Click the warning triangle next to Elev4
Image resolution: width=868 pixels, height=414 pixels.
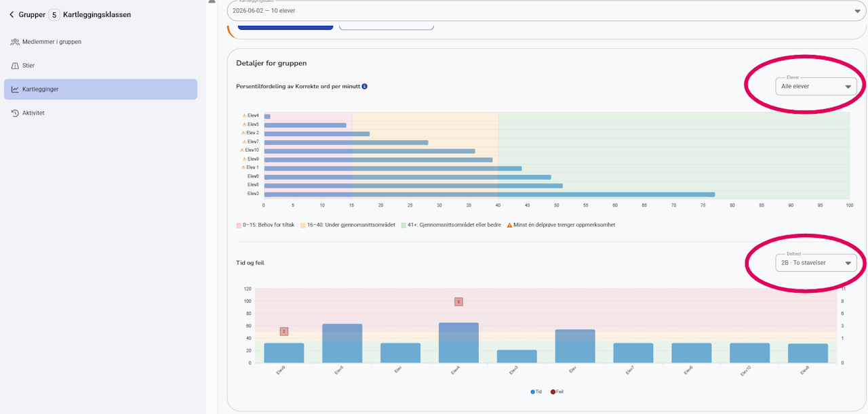(244, 116)
